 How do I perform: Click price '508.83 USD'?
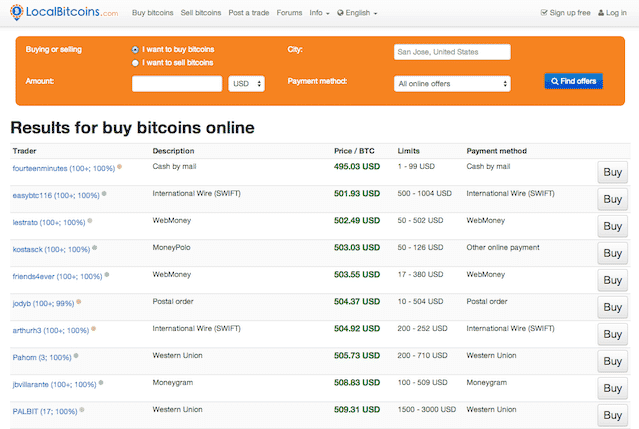point(357,383)
